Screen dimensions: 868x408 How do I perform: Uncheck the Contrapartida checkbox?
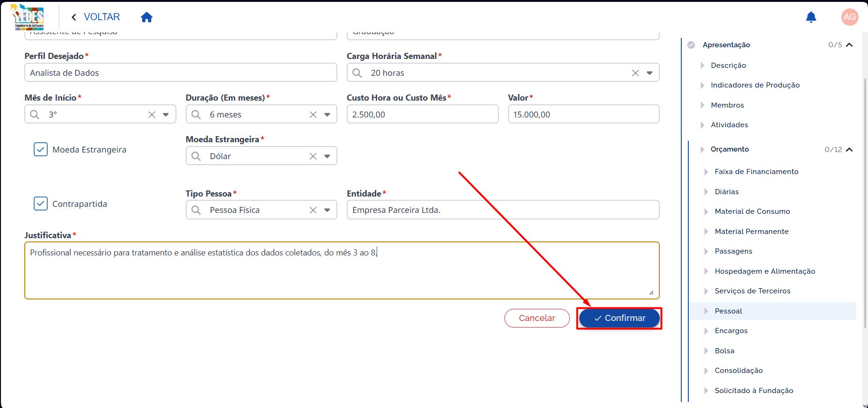[41, 204]
